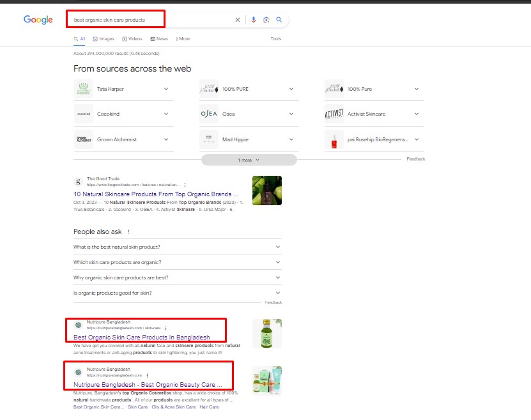Click the Feedback link beside the brand list
The height and width of the screenshot is (420, 531).
[416, 159]
